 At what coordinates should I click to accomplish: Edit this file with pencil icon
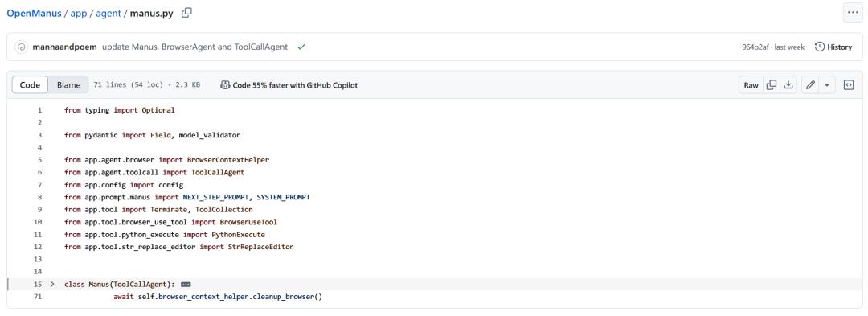coord(810,84)
